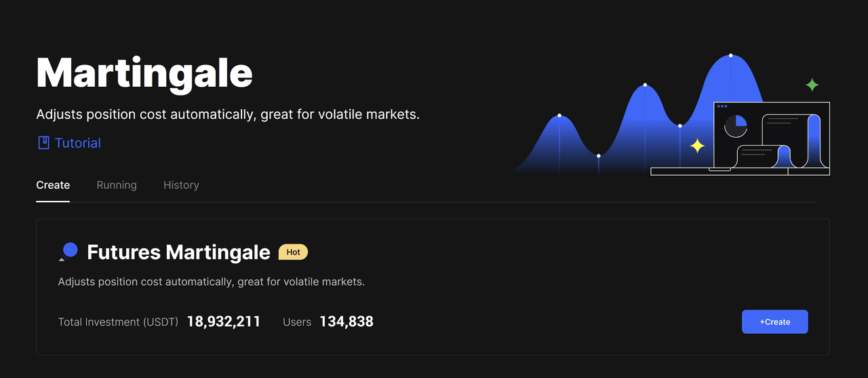Click the yellow Hot badge

(293, 252)
